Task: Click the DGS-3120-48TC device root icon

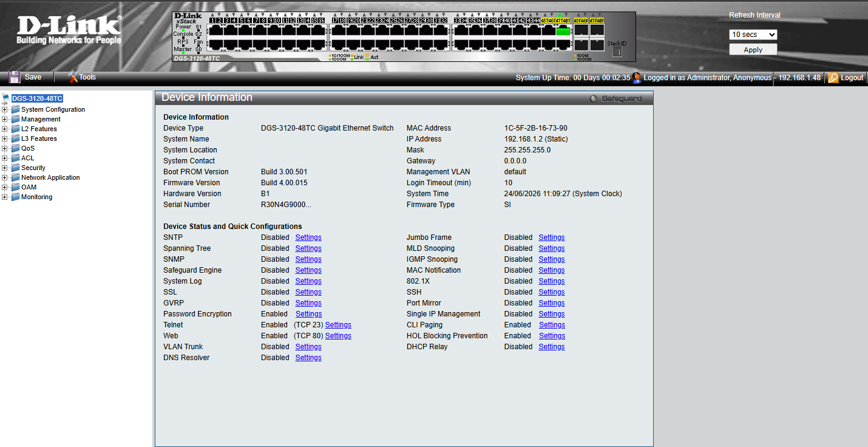Action: pos(6,98)
